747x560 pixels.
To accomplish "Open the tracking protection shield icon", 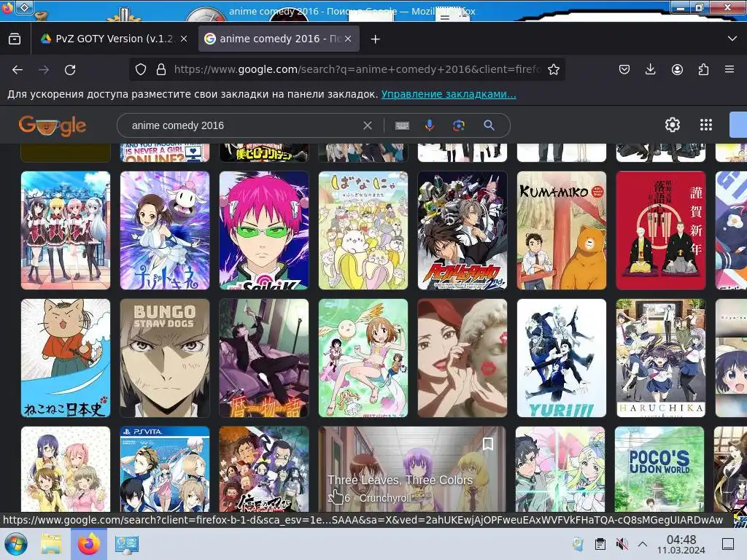I will [141, 69].
